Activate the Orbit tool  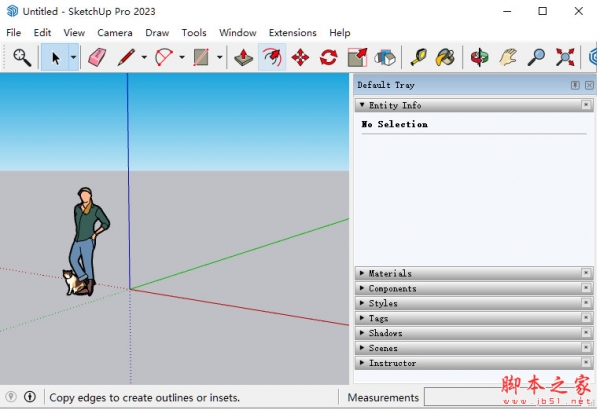click(x=479, y=57)
